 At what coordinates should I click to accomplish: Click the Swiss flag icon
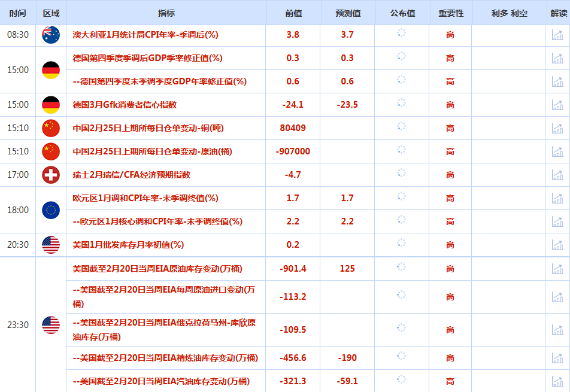[51, 175]
